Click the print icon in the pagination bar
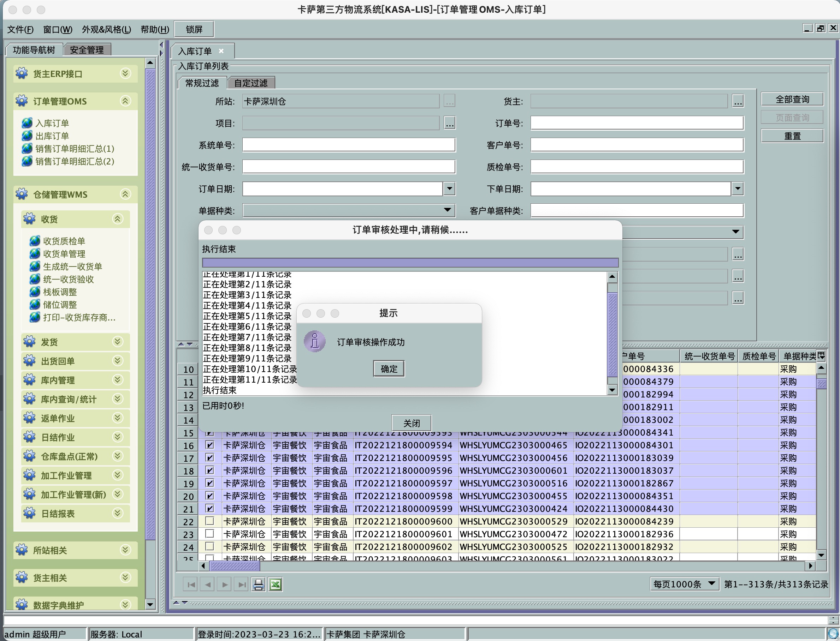840x641 pixels. pyautogui.click(x=259, y=585)
